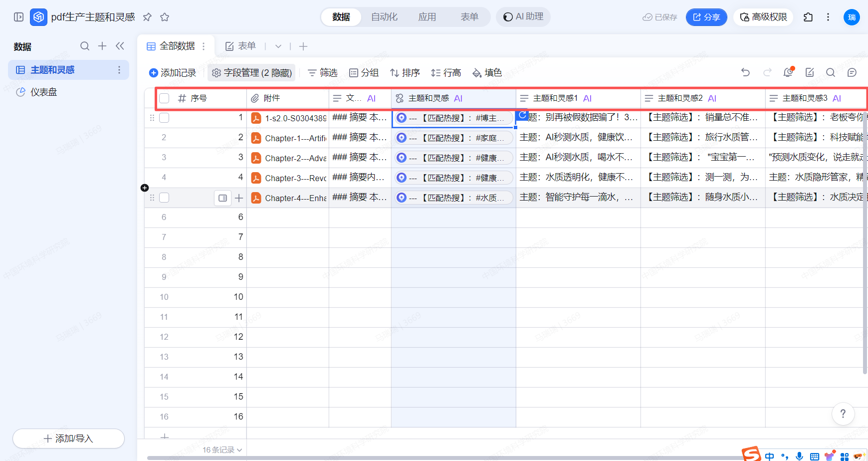Collapse the data sidebar with double chevron
Screen dimensions: 868x461
120,46
